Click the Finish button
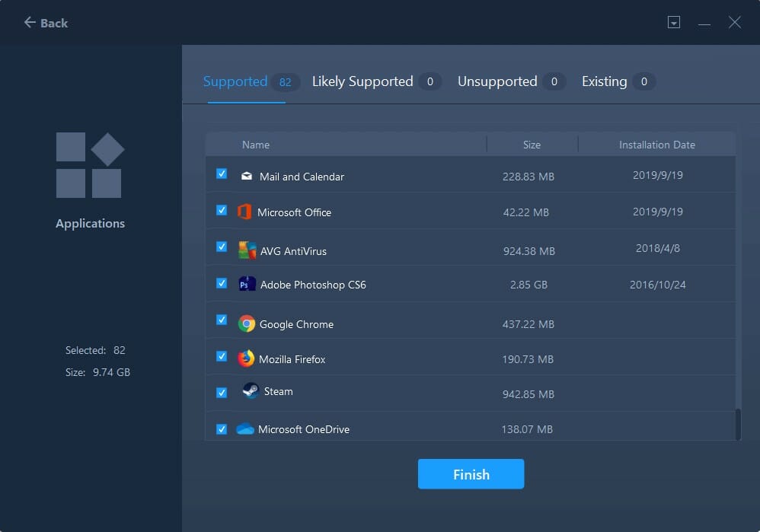 [x=471, y=474]
